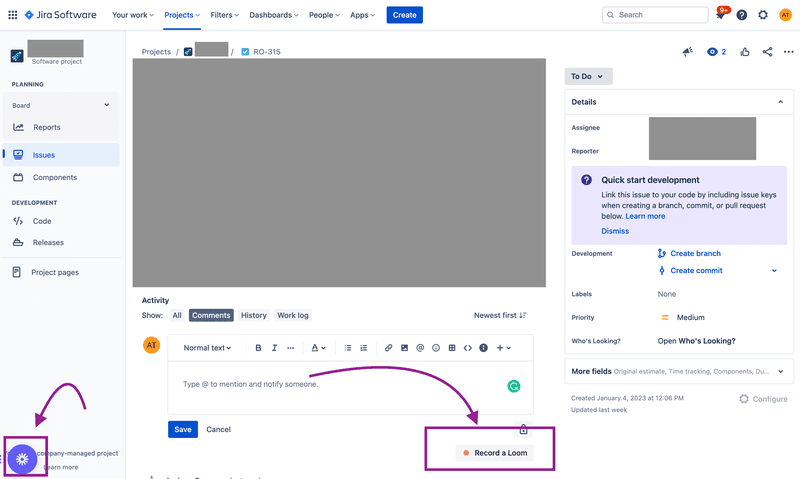This screenshot has height=479, width=800.
Task: Click the comment restriction lock icon
Action: pyautogui.click(x=523, y=429)
